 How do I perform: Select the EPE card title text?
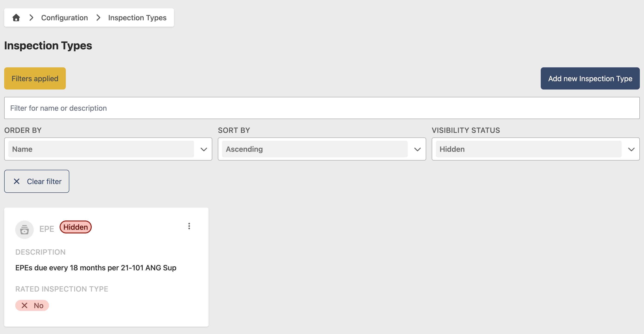click(47, 229)
